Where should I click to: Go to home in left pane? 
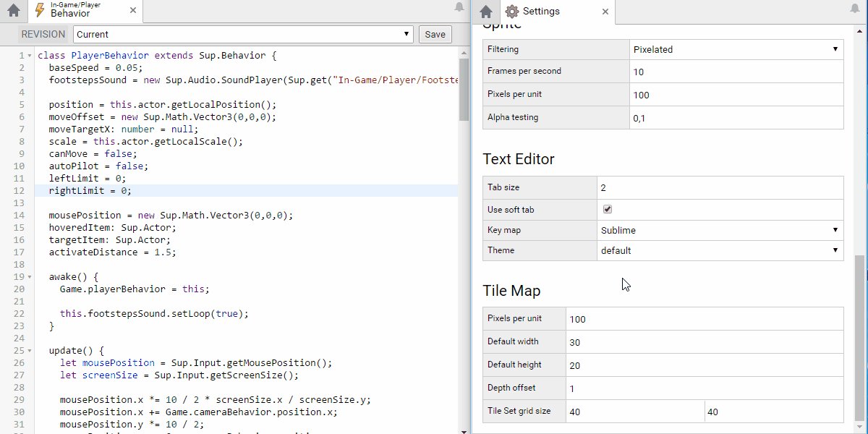pos(14,11)
